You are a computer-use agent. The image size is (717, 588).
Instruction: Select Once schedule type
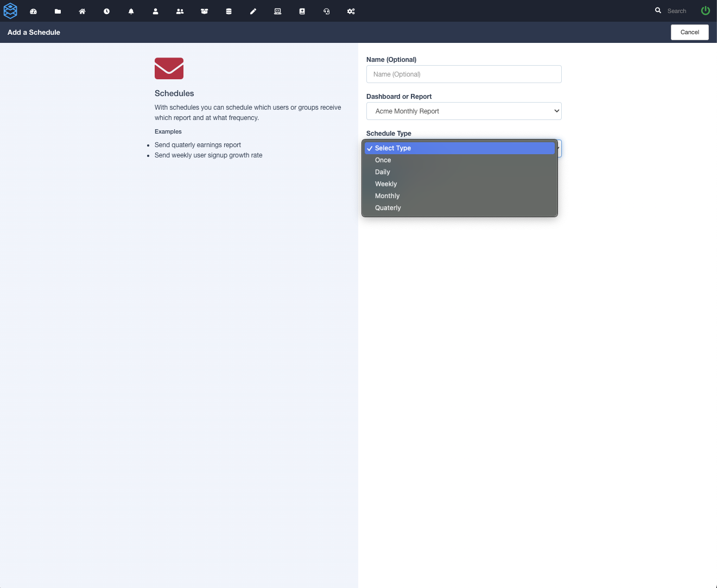pyautogui.click(x=460, y=160)
